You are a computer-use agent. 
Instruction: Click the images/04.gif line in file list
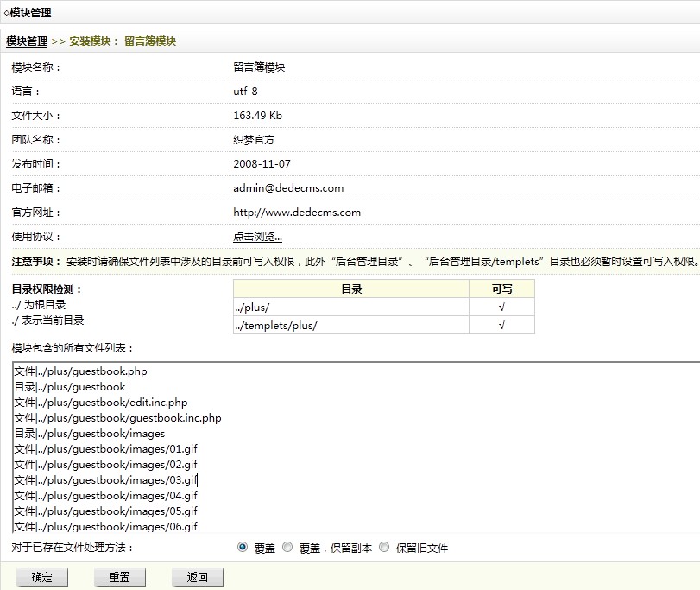pyautogui.click(x=105, y=496)
